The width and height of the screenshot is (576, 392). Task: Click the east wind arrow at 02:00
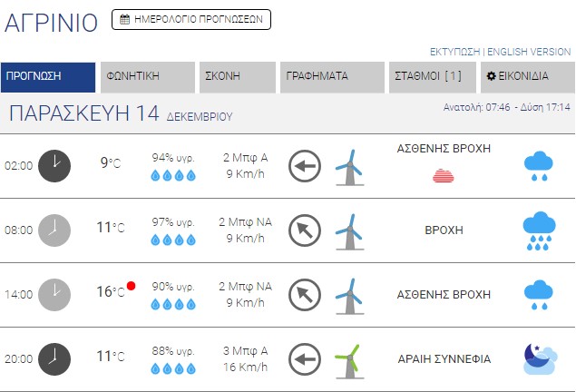305,166
